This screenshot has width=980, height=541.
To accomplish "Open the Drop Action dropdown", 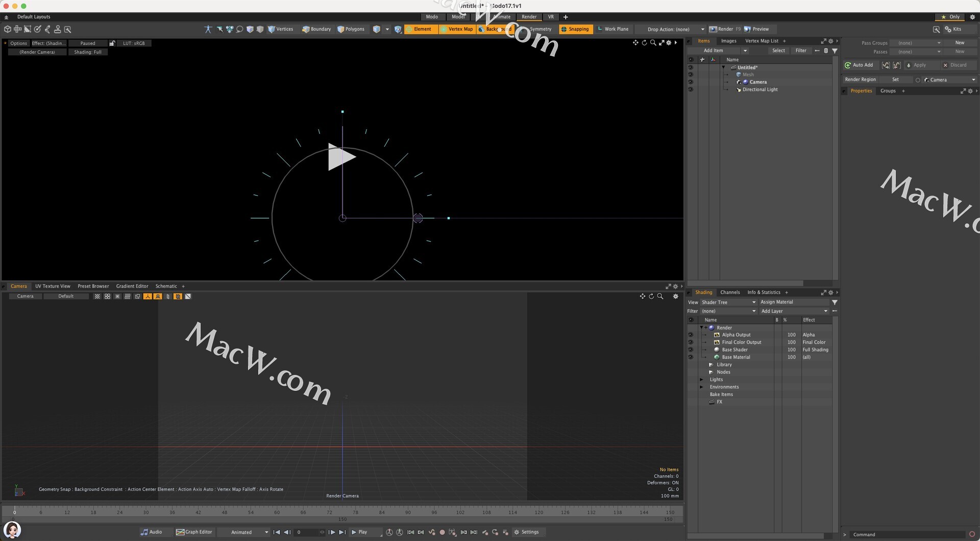I will coord(672,29).
